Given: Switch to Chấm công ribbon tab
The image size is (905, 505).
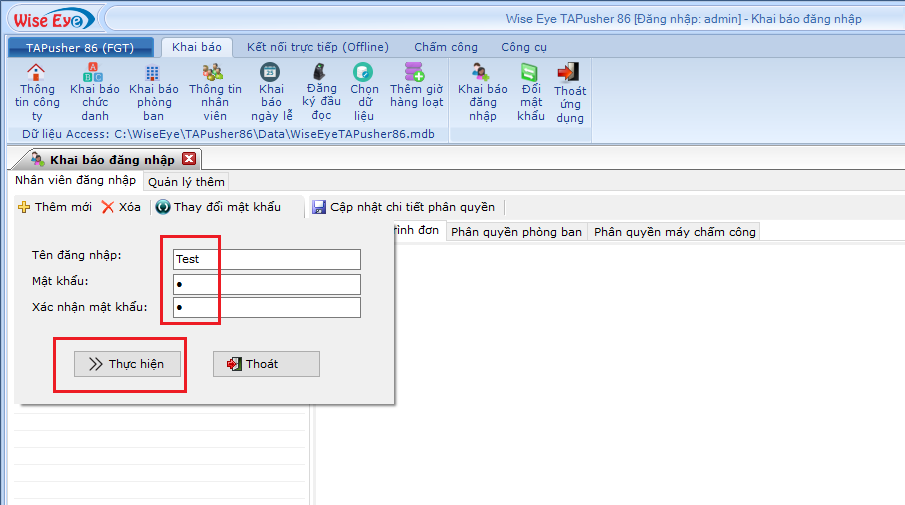Looking at the screenshot, I should tap(446, 47).
